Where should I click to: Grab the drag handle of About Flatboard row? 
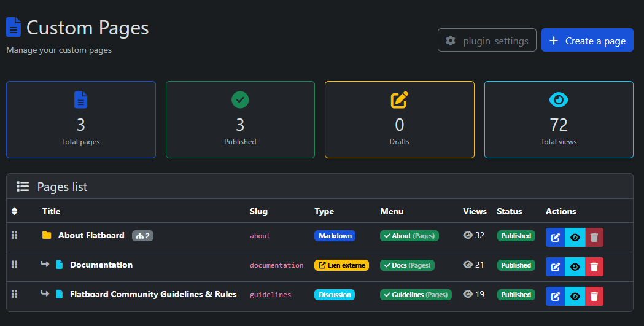coord(15,235)
